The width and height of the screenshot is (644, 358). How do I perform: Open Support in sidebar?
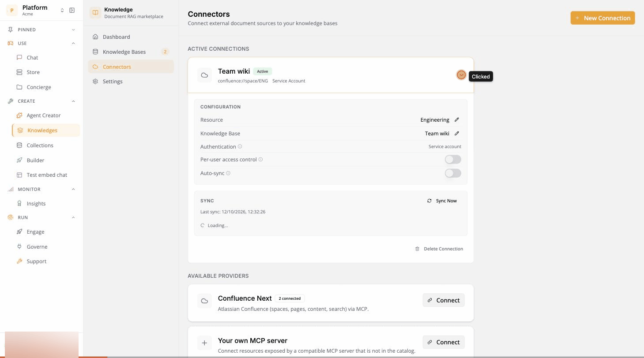36,261
